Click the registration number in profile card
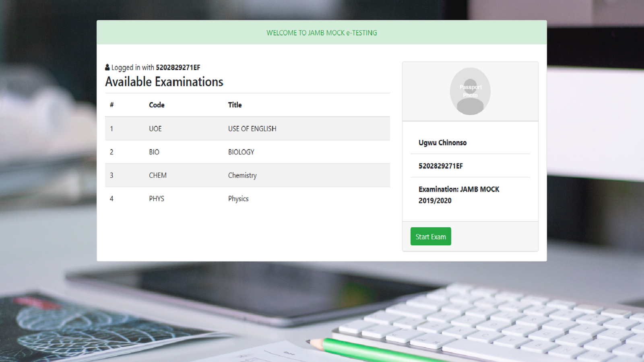This screenshot has width=644, height=362. point(440,166)
